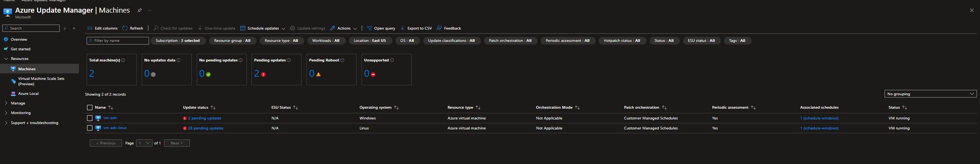Viewport: 980px width, 164px height.
Task: Click the Edit columns list icon
Action: click(x=90, y=28)
